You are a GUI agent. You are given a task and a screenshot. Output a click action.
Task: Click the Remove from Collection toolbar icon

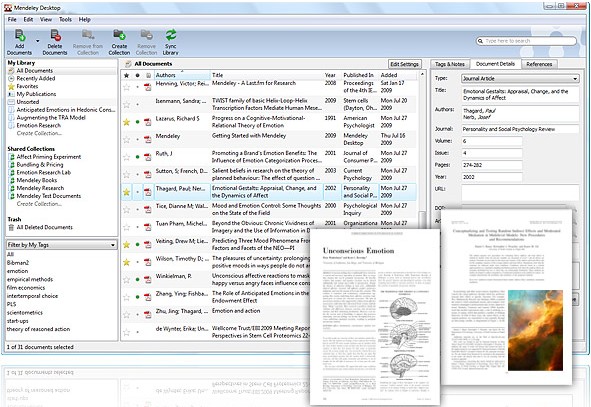coord(88,35)
